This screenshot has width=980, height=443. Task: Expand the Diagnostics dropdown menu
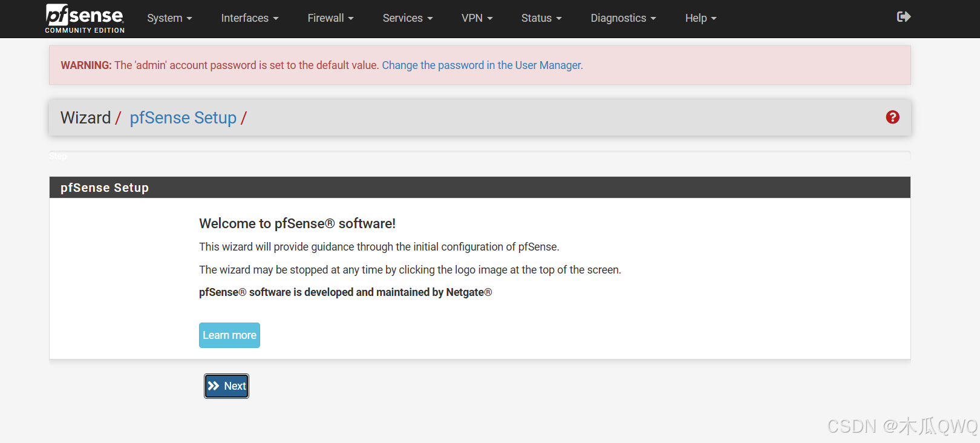(623, 18)
